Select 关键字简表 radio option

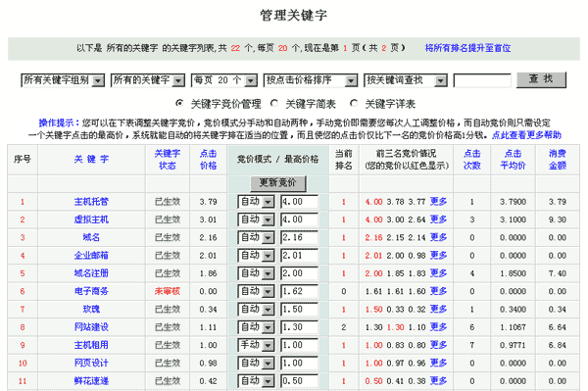tap(274, 103)
